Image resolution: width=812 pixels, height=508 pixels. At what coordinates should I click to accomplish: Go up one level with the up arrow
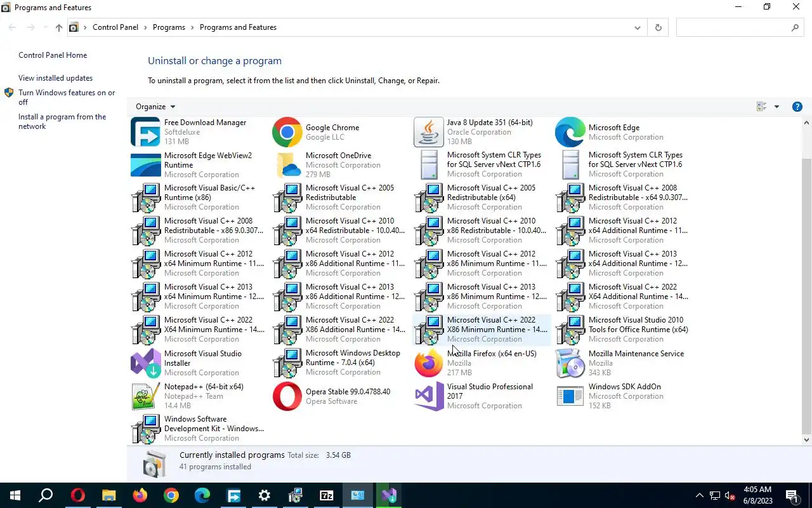(58, 27)
